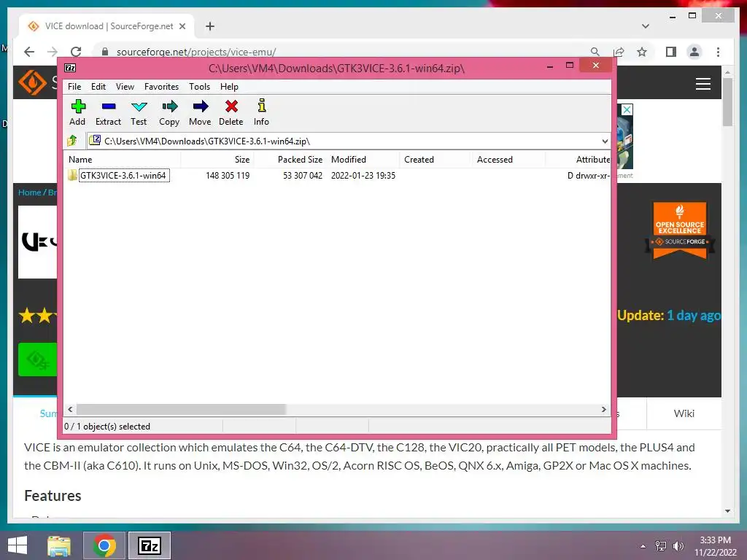Open the Windows Start menu
747x560 pixels.
coord(18,545)
